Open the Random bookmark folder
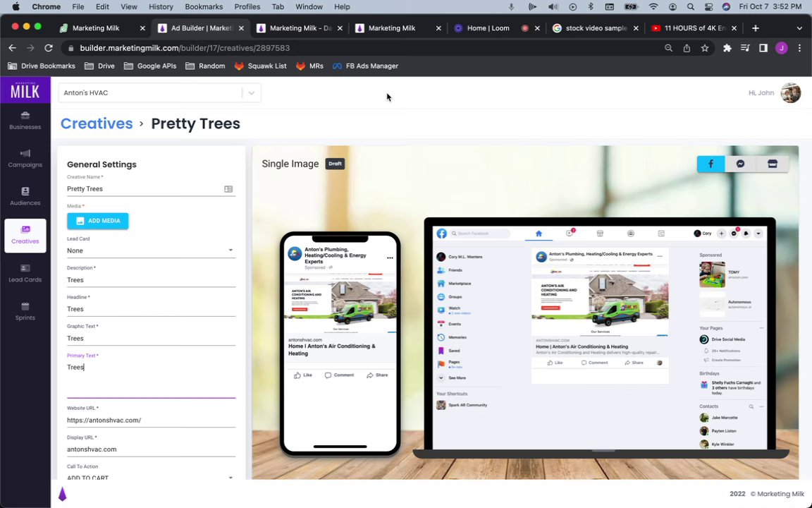Screen dimensions: 812x508 click(205, 66)
